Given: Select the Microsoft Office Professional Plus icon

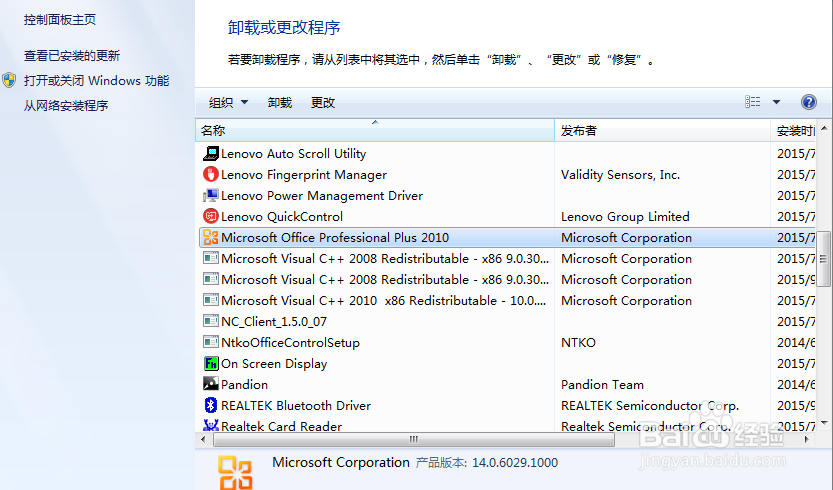Looking at the screenshot, I should [210, 238].
